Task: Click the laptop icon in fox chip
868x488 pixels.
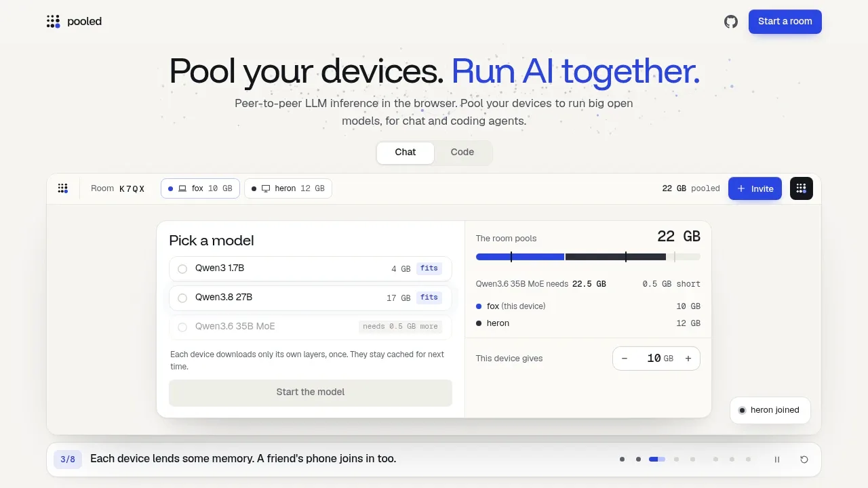Action: click(182, 188)
